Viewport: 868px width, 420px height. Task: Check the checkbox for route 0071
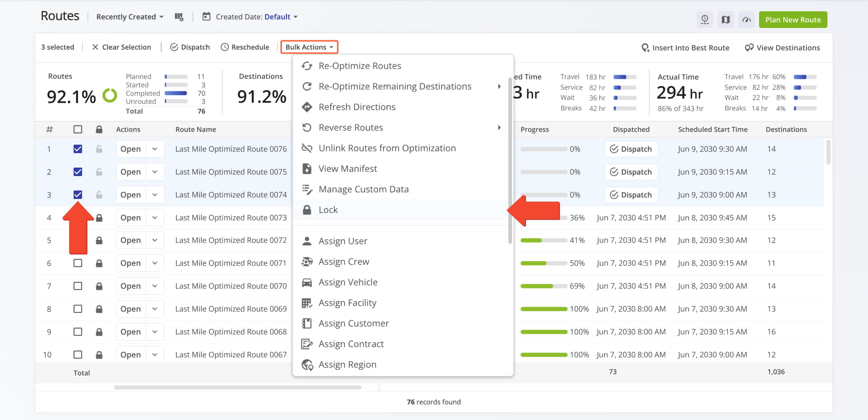[78, 263]
